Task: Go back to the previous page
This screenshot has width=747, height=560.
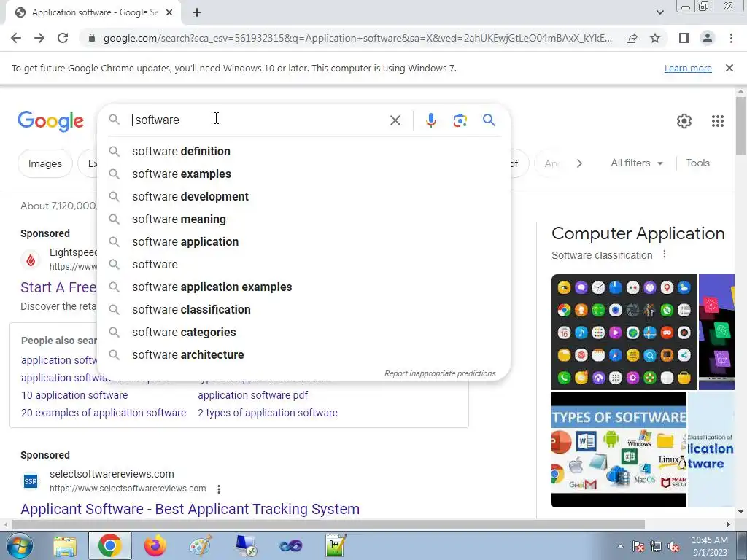Action: click(16, 38)
